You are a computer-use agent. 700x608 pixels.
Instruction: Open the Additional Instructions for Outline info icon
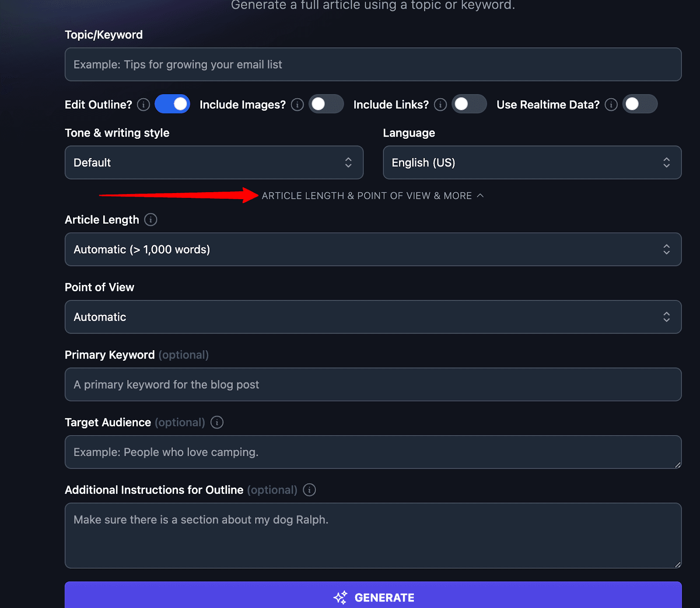click(x=309, y=490)
